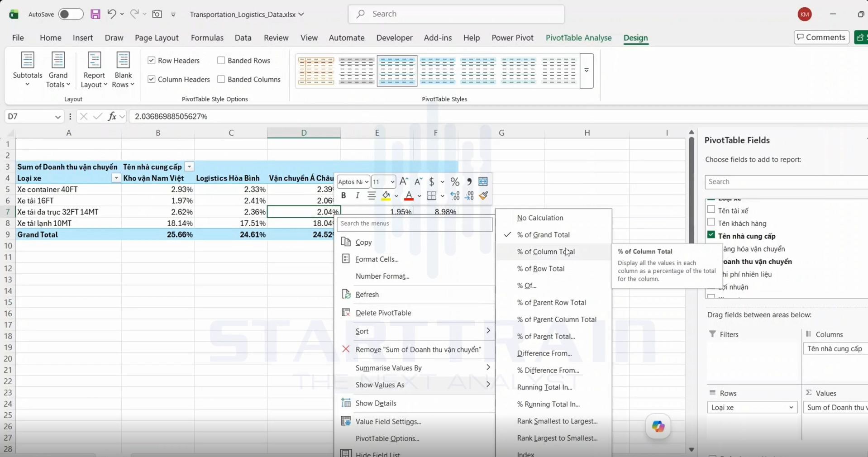This screenshot has width=868, height=457.
Task: Open the Comments button
Action: (821, 38)
